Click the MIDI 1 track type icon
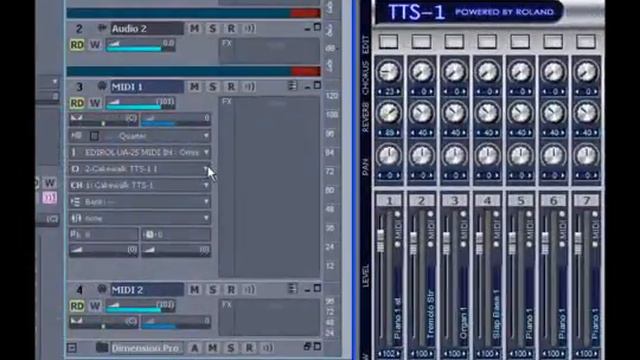The width and height of the screenshot is (640, 360). click(x=102, y=86)
